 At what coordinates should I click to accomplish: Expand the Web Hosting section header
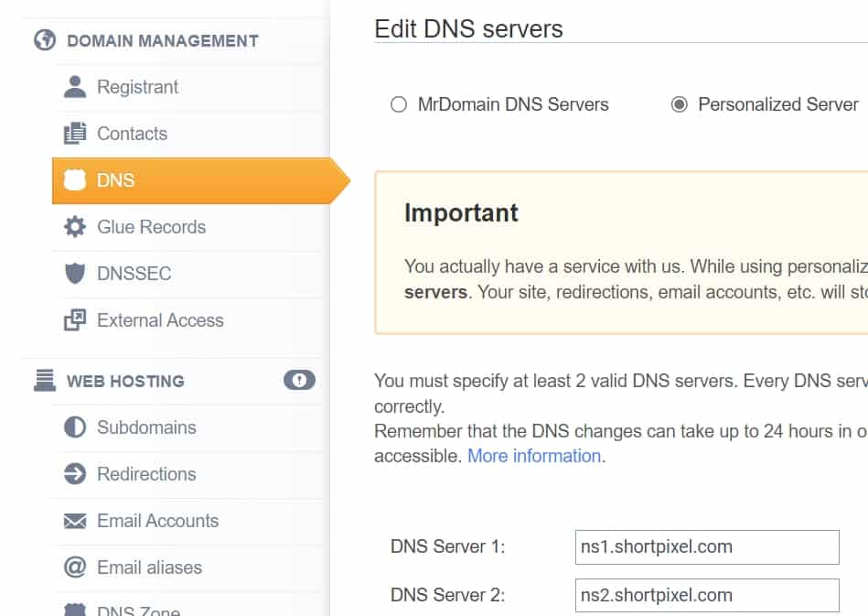coord(125,381)
